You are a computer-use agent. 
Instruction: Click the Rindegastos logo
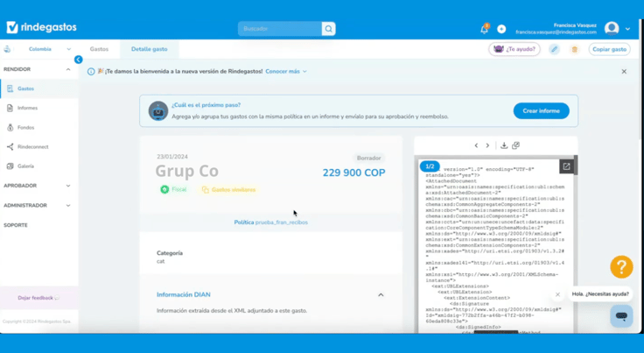pyautogui.click(x=41, y=27)
